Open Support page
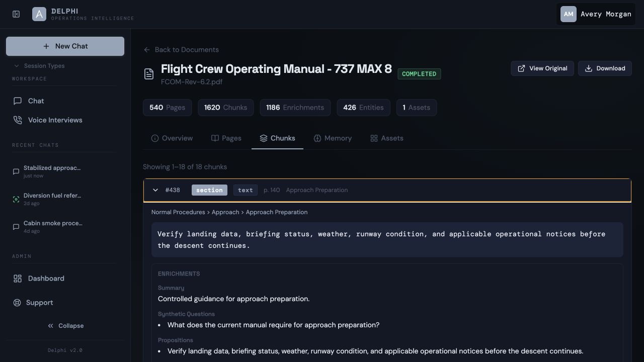Image resolution: width=644 pixels, height=362 pixels. coord(65,303)
